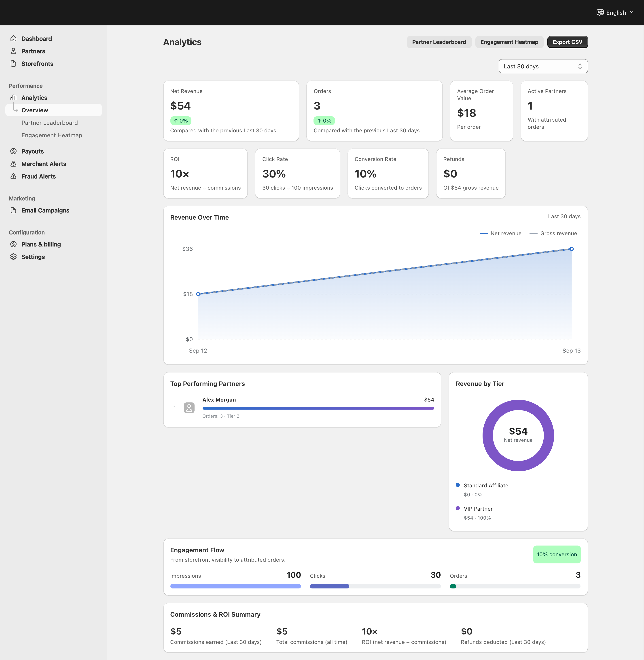Image resolution: width=644 pixels, height=660 pixels.
Task: Click the Net revenue legend entry
Action: (x=501, y=233)
